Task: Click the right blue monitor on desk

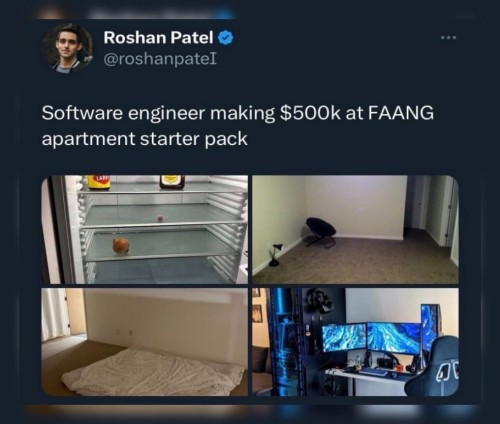Action: (394, 338)
